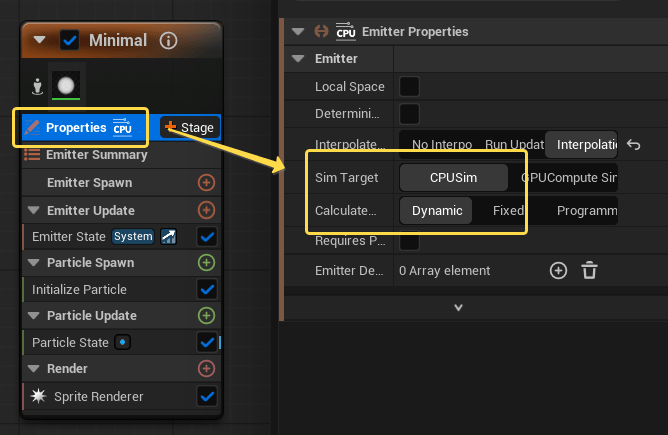Select the Particle State module
The image size is (668, 435).
pyautogui.click(x=121, y=342)
